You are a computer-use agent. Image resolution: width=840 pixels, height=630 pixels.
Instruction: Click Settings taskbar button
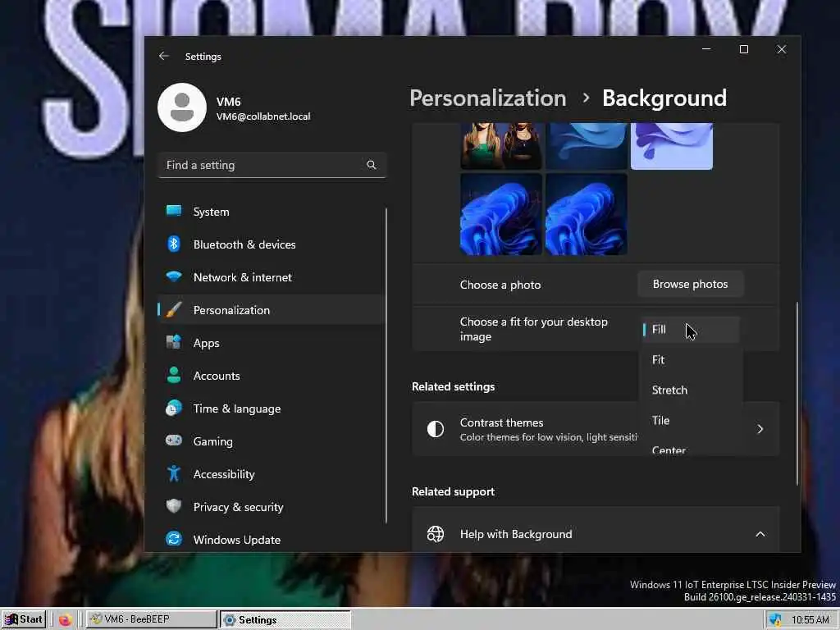coord(285,619)
